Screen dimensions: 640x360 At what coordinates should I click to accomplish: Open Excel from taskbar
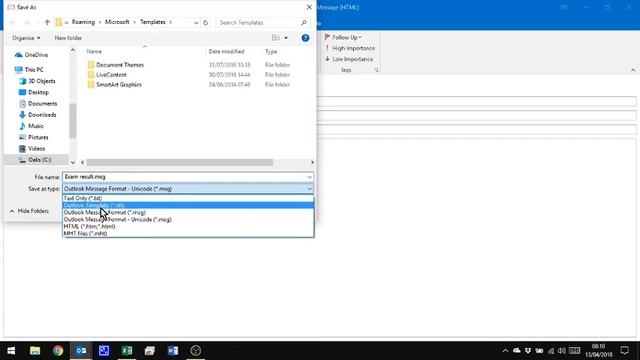[x=127, y=351]
